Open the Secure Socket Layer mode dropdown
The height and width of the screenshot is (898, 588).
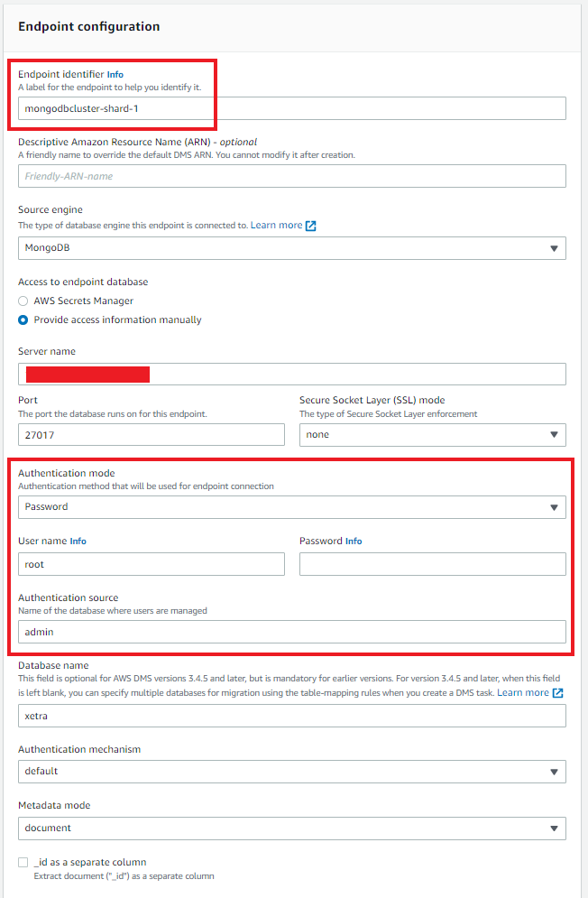coord(432,434)
